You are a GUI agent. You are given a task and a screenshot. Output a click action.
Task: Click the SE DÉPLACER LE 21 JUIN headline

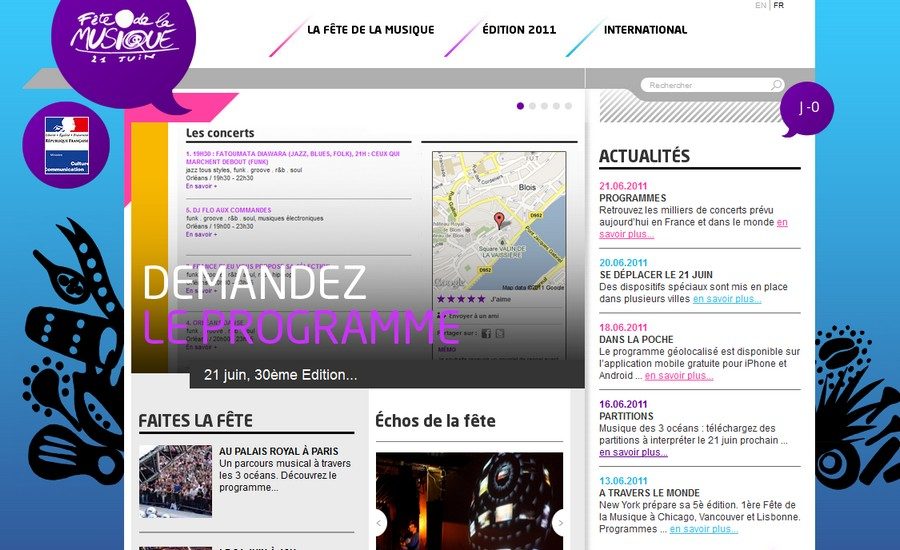655,274
